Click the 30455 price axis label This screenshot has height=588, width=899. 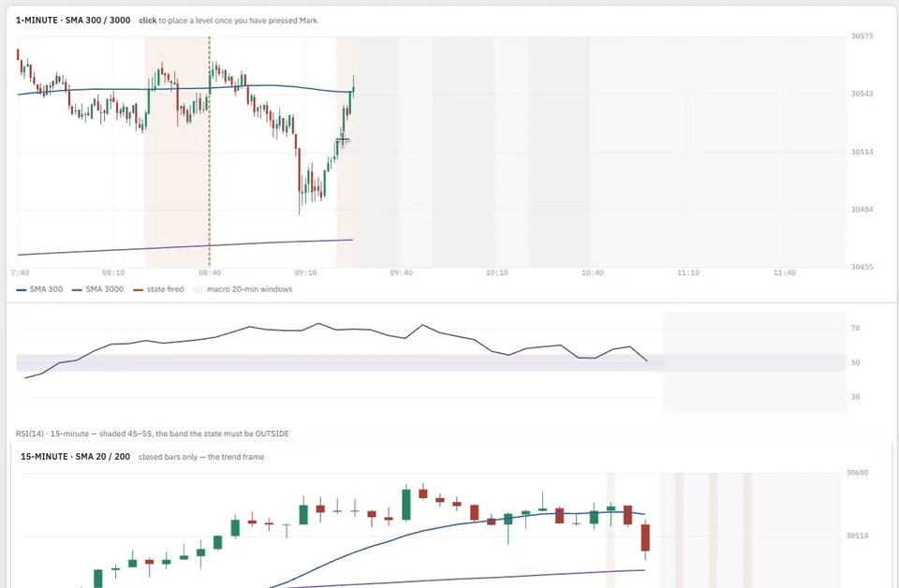coord(862,267)
